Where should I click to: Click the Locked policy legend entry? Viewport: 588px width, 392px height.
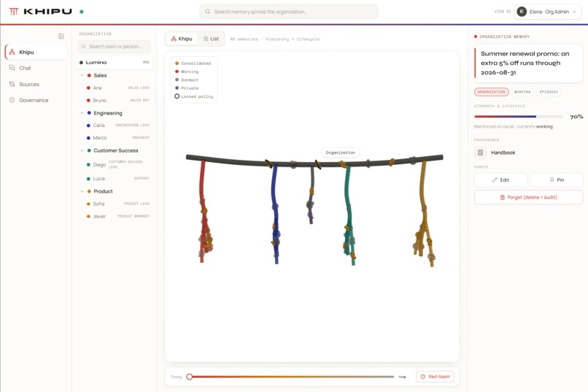194,96
